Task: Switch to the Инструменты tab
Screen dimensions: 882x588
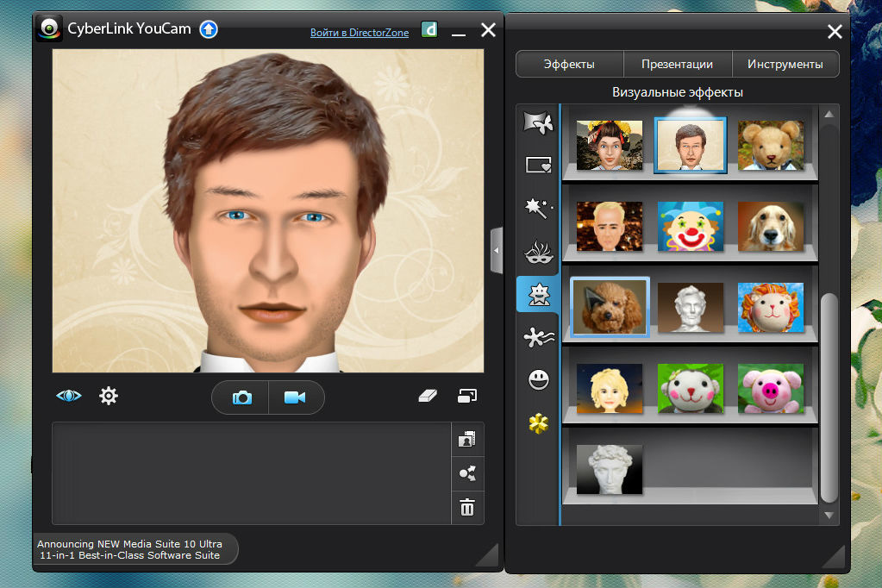Action: [x=785, y=64]
